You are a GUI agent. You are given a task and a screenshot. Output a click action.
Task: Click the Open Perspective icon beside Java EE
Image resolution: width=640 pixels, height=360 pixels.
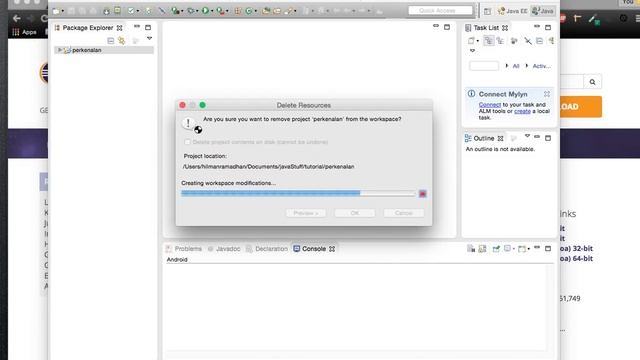click(x=487, y=11)
